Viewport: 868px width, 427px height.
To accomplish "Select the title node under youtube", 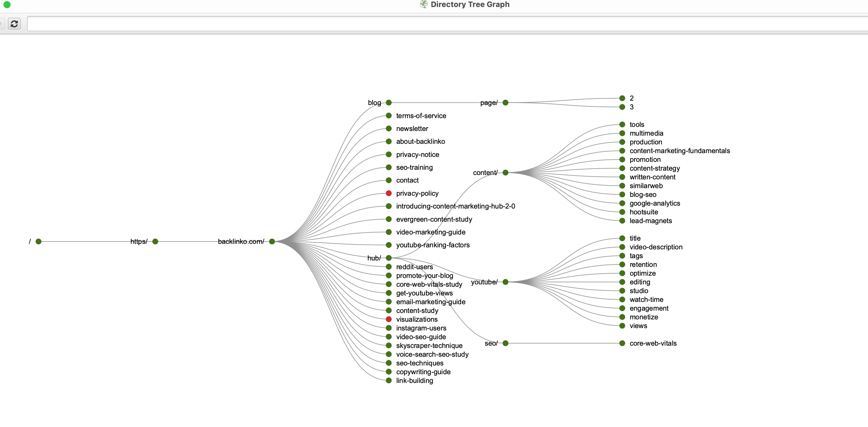I will coord(622,238).
